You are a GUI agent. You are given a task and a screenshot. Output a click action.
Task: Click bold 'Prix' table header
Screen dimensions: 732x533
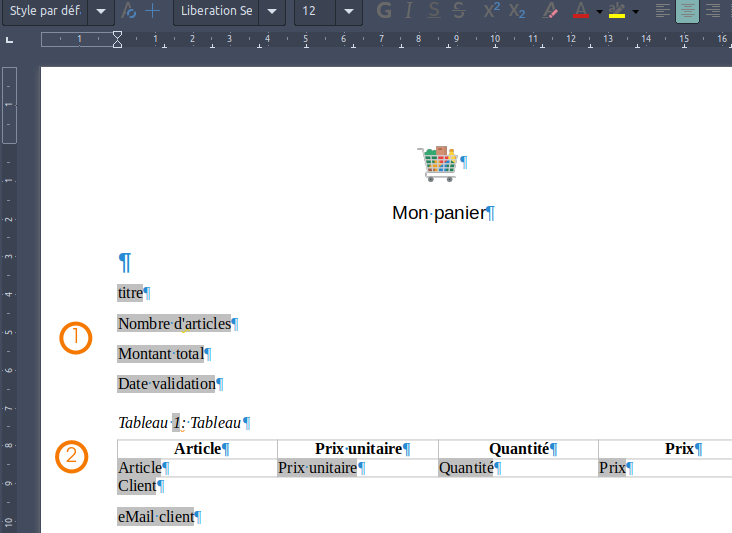(679, 449)
